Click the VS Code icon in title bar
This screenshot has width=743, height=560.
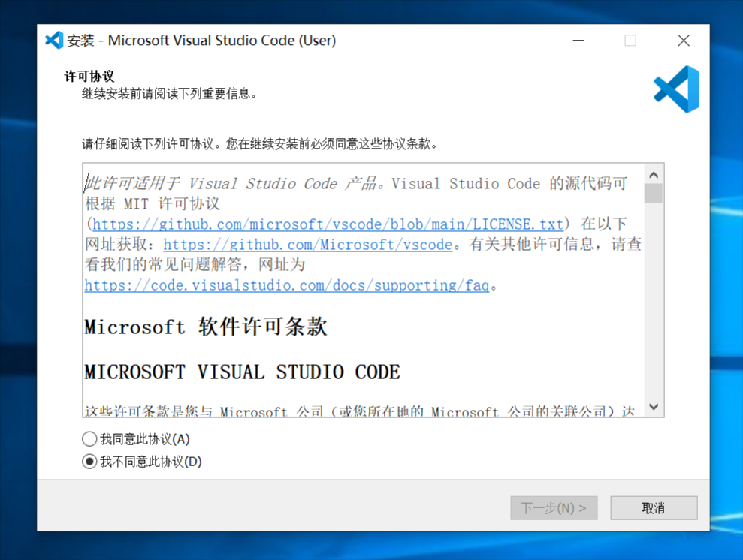tap(54, 41)
